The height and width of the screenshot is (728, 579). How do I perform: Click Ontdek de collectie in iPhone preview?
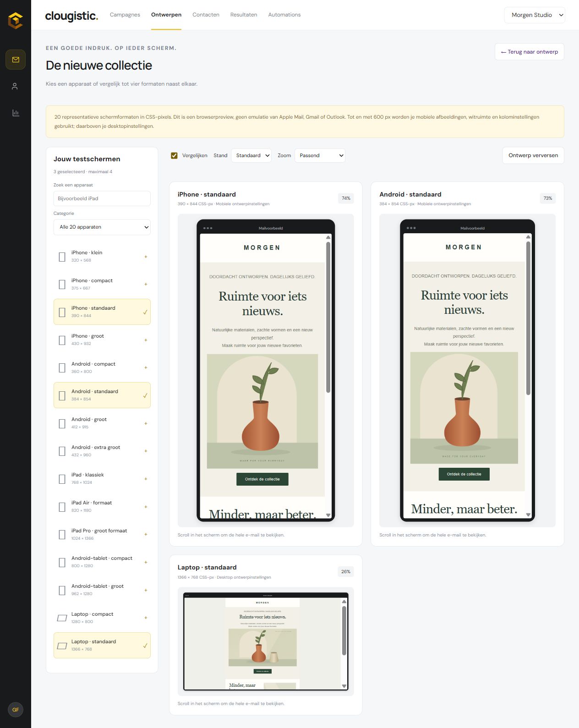(262, 479)
